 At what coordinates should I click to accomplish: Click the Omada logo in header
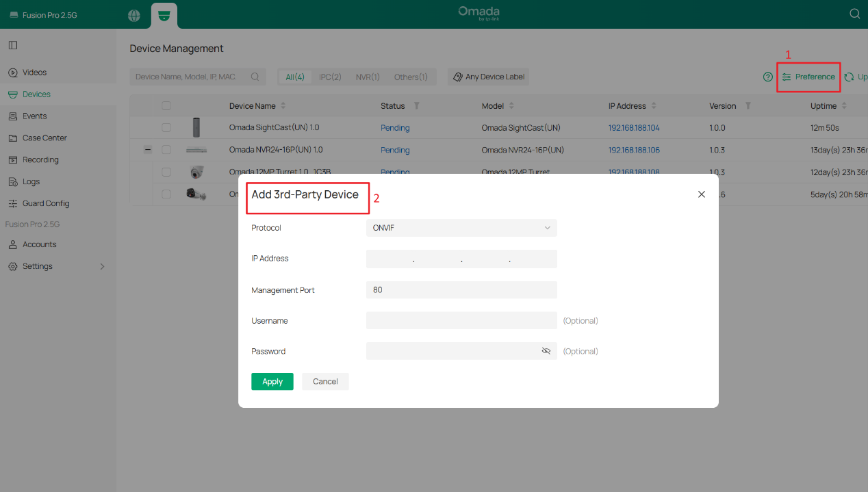click(478, 14)
